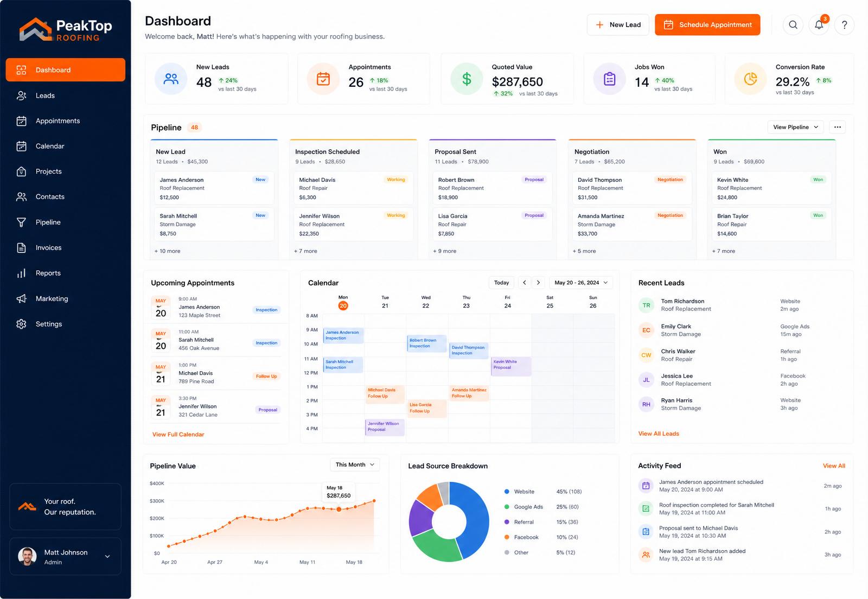Open Pipeline in the sidebar
Screen dimensions: 868x599
point(66,222)
